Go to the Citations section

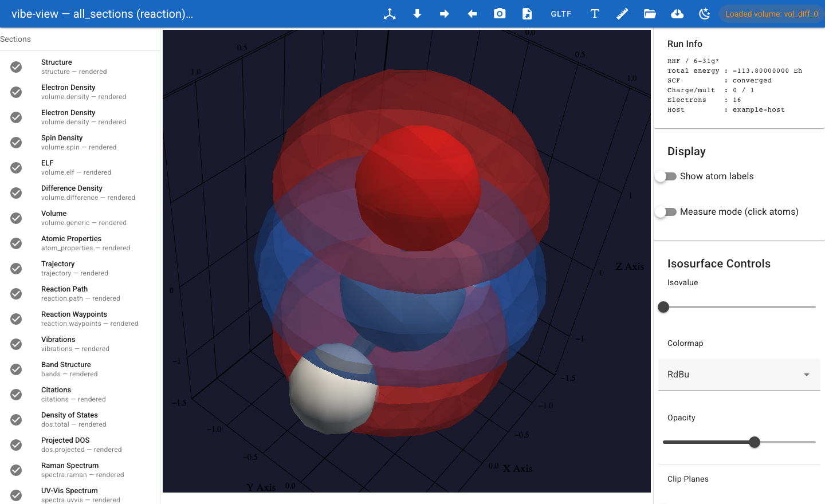pyautogui.click(x=80, y=395)
